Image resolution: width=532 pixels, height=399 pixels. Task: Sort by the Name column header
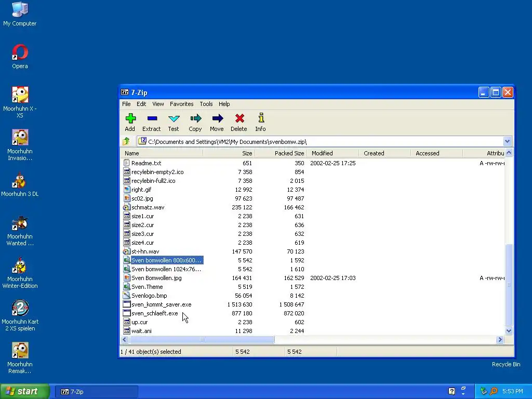tap(162, 153)
